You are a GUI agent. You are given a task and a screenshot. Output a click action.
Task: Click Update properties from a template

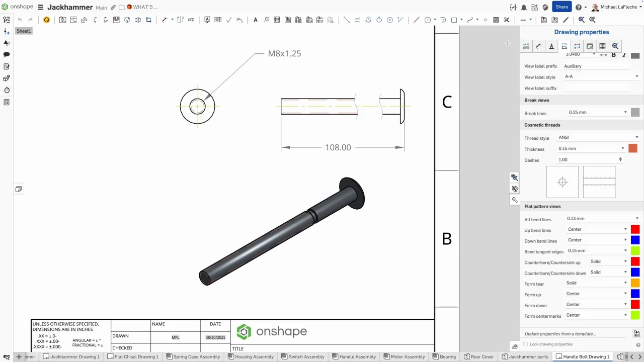tap(559, 334)
